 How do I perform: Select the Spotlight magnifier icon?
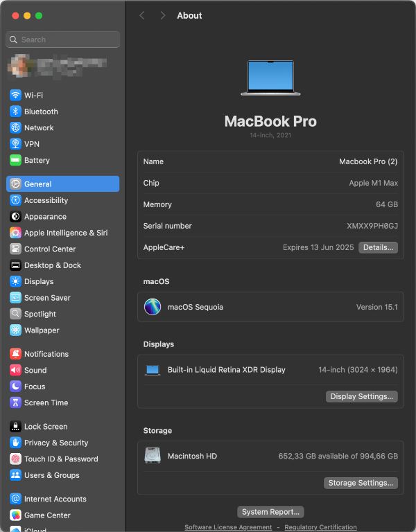point(15,314)
